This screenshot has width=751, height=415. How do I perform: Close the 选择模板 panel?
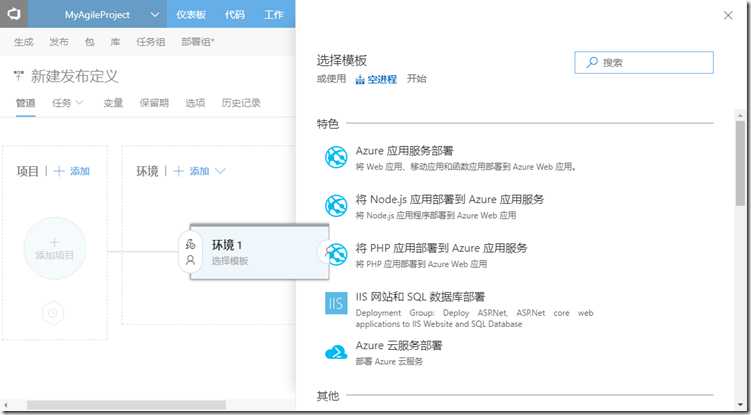(x=728, y=15)
